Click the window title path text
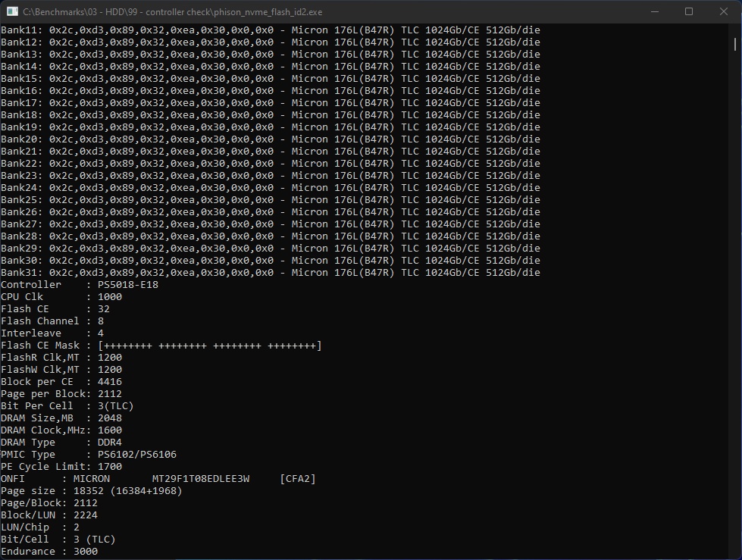 (173, 12)
